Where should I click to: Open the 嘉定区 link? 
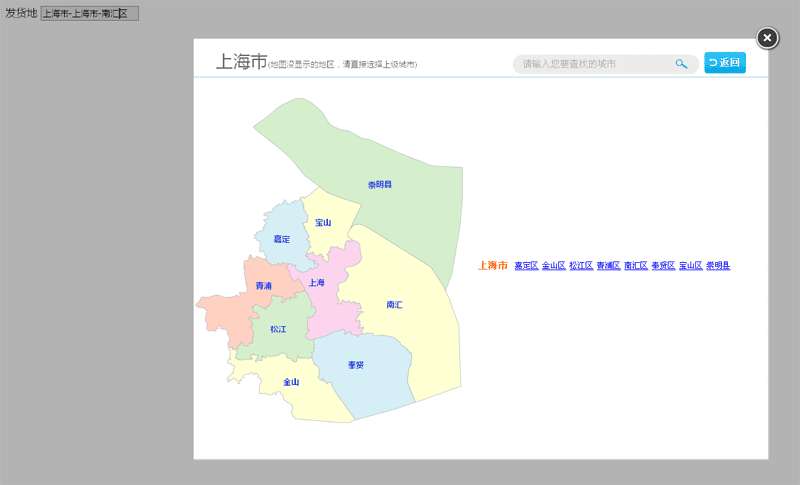pos(526,266)
